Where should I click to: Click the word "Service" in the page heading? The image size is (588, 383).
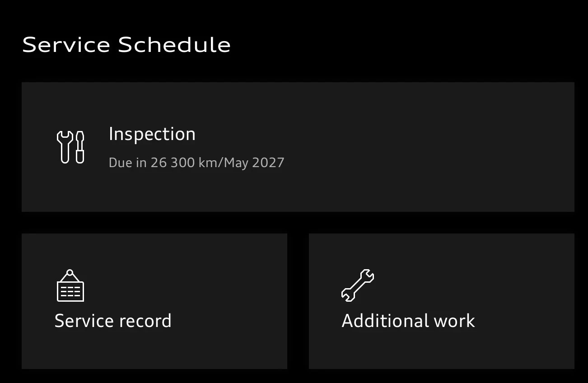click(x=66, y=45)
